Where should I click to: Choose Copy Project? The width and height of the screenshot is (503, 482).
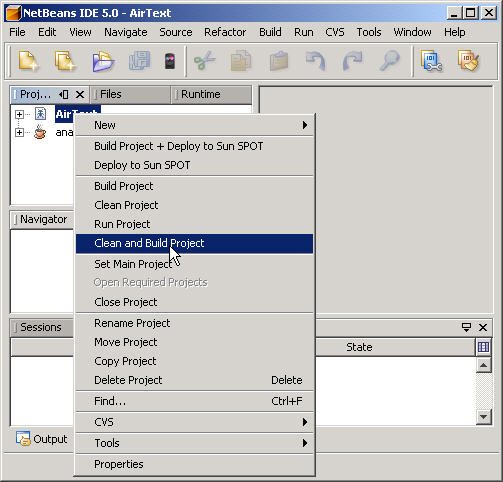[195, 361]
